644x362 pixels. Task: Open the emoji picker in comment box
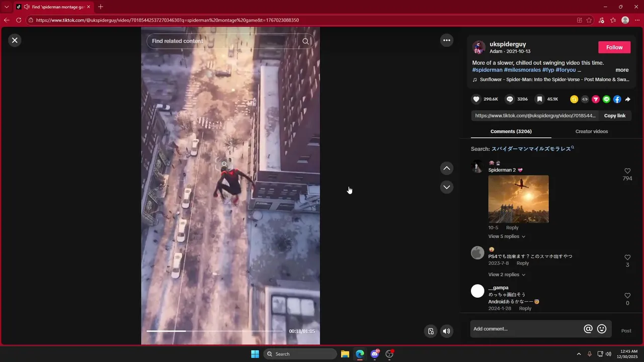pos(602,329)
